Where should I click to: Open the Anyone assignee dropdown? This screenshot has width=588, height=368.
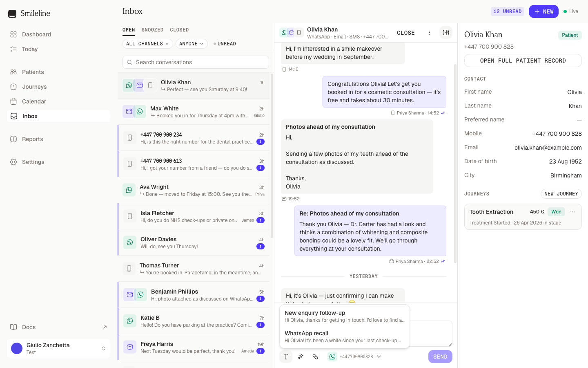192,44
